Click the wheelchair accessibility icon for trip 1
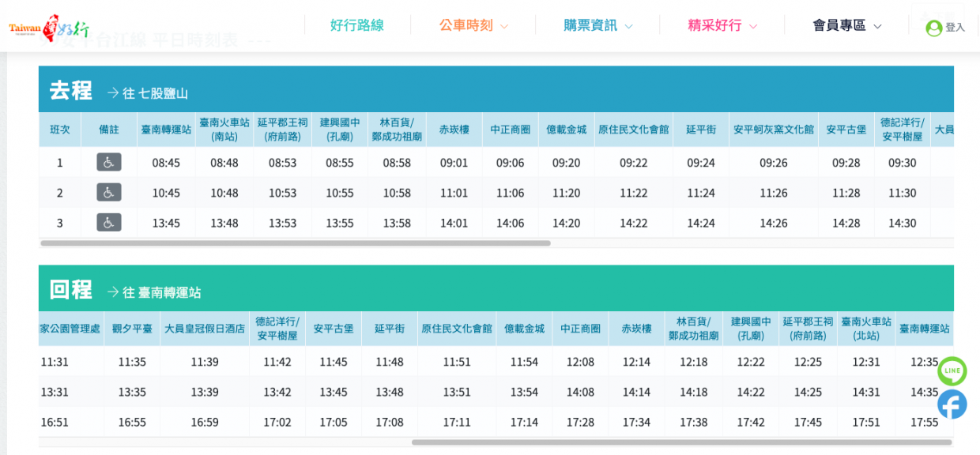This screenshot has width=980, height=455. tap(109, 162)
